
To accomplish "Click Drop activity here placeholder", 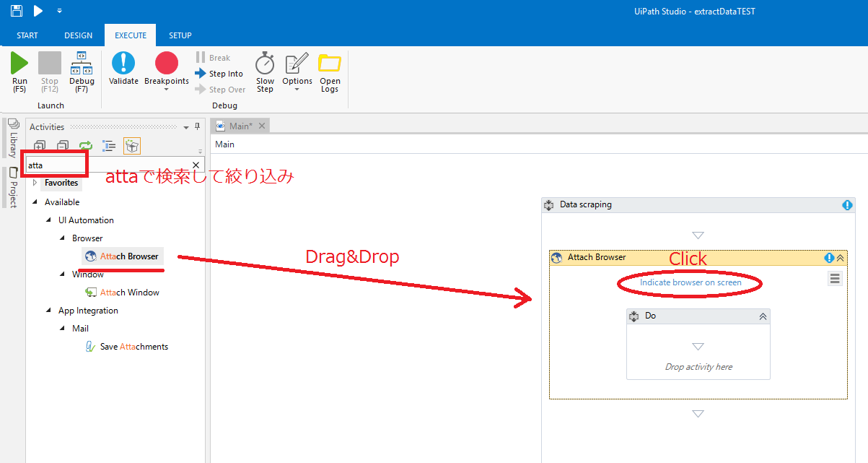I will pyautogui.click(x=698, y=367).
